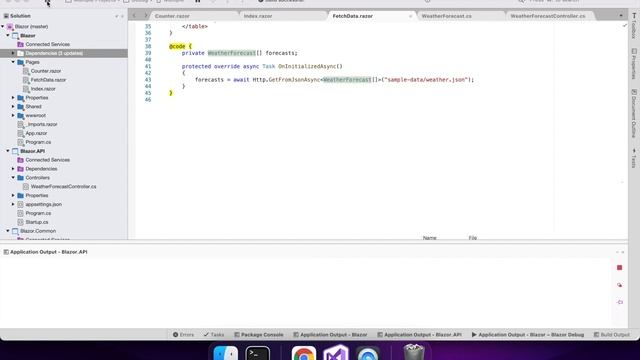Image resolution: width=640 pixels, height=360 pixels.
Task: Open Google Chrome from the Dock
Action: pos(304,353)
